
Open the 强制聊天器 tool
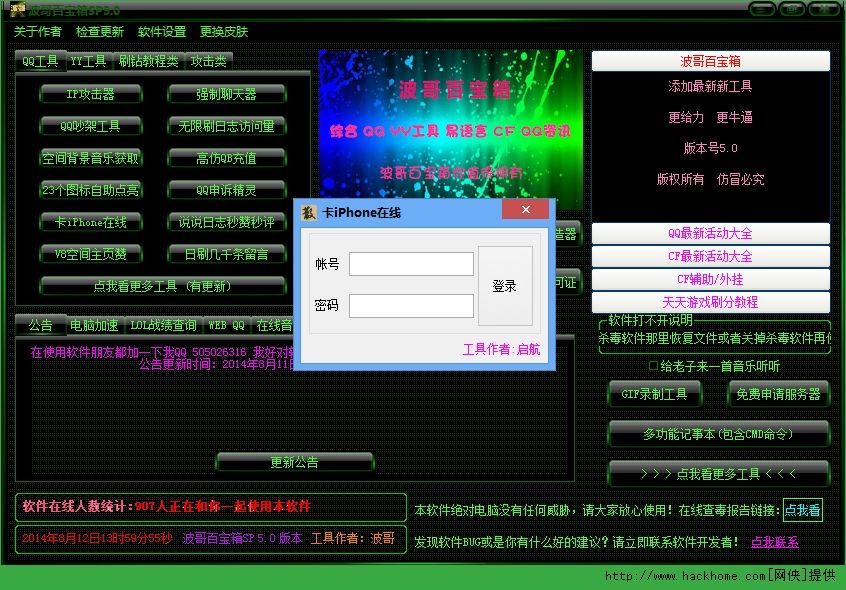click(229, 93)
